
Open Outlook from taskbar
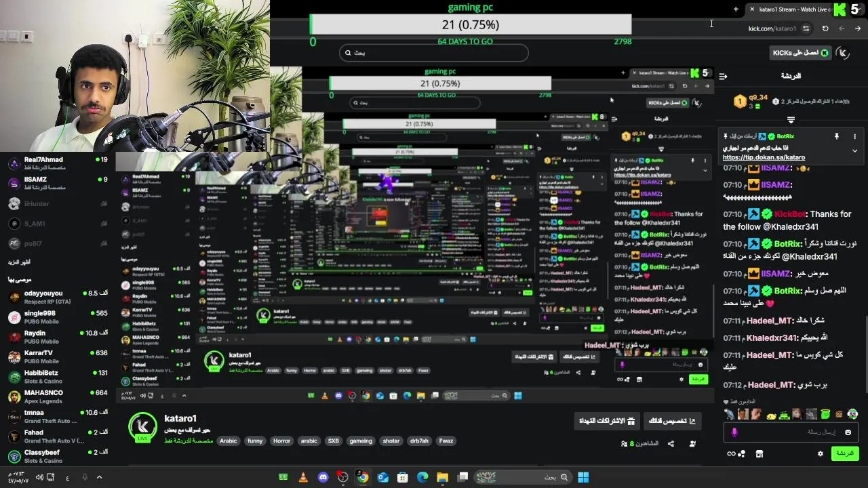pos(382,477)
